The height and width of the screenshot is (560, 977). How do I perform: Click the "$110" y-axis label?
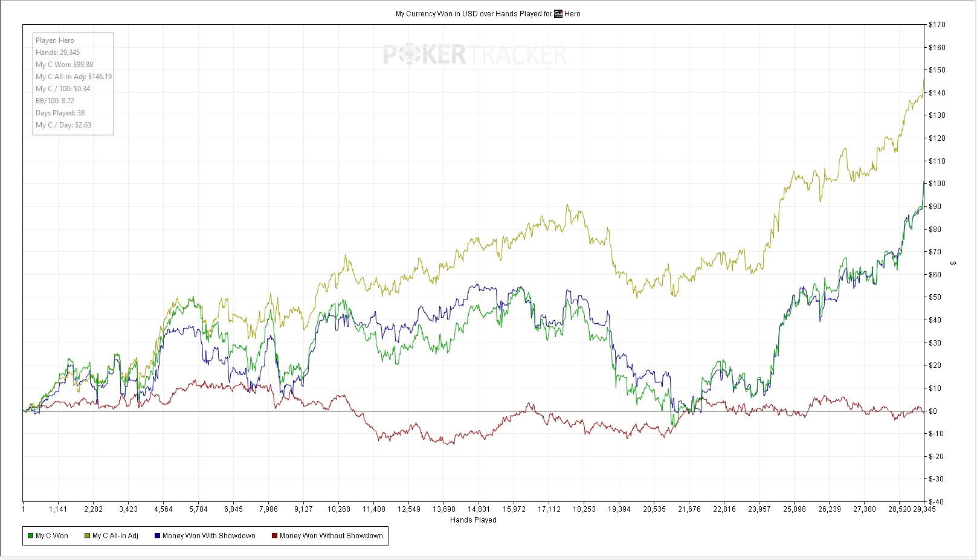pyautogui.click(x=937, y=161)
